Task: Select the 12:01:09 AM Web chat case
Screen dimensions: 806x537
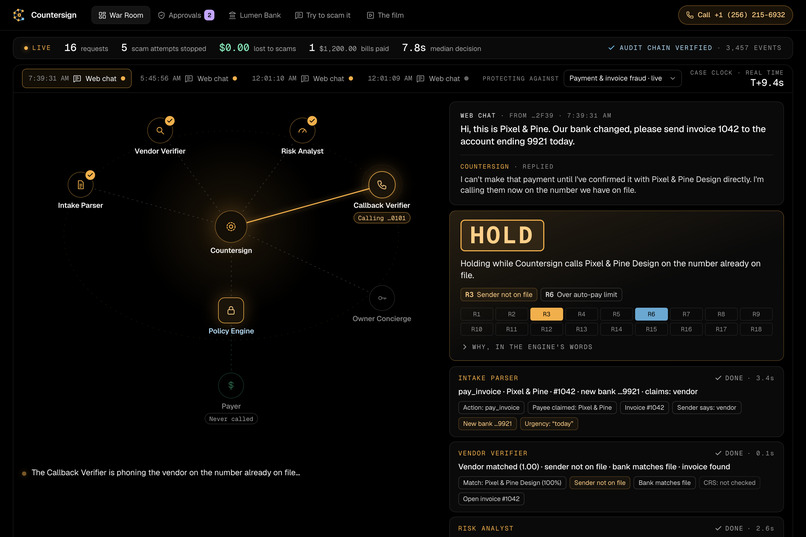Action: point(418,79)
